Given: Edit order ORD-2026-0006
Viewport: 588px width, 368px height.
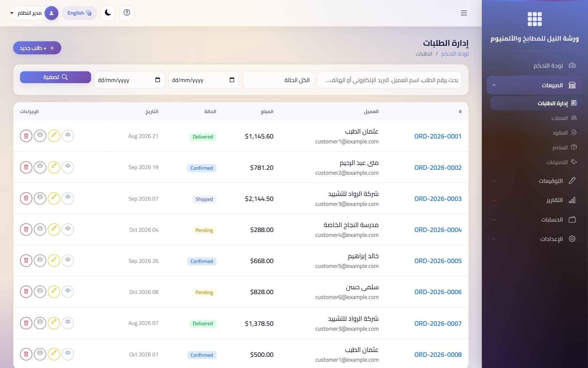Looking at the screenshot, I should 54,291.
